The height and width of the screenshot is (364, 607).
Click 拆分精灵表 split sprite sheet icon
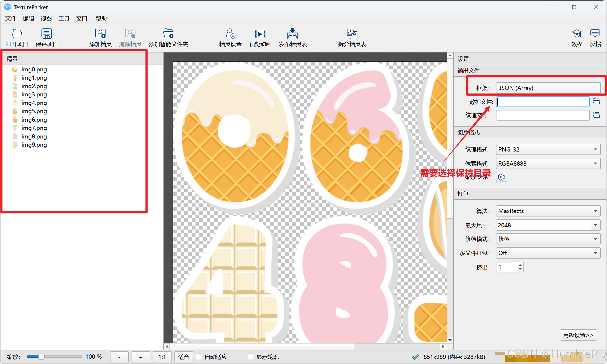point(352,34)
